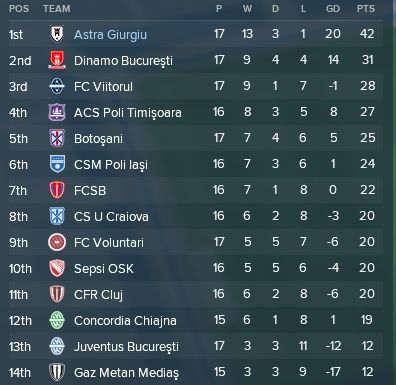
Task: Sort table by TEAM column header
Action: [x=57, y=9]
